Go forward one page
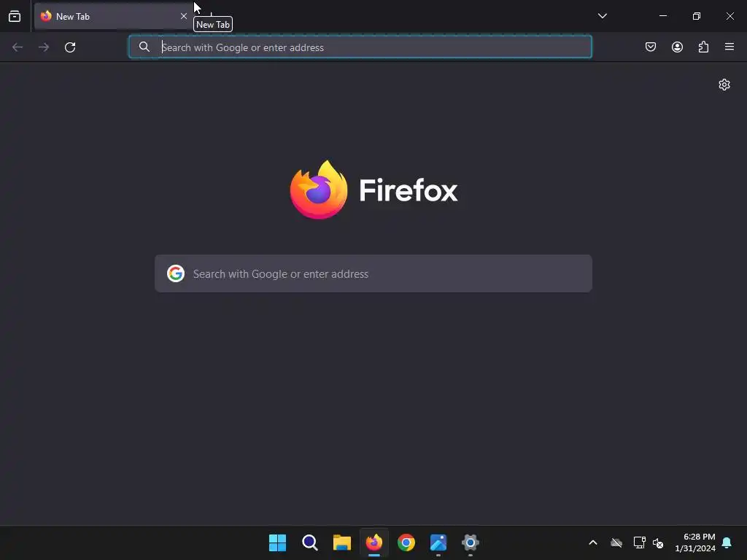This screenshot has height=560, width=747. point(44,47)
